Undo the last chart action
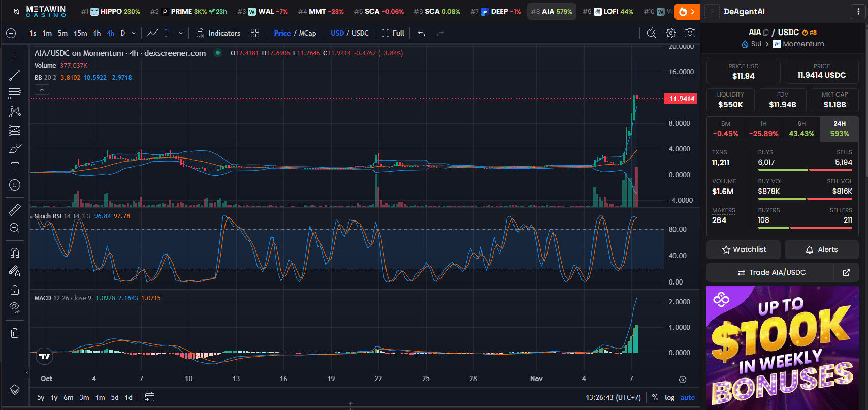This screenshot has height=410, width=868. click(x=421, y=33)
